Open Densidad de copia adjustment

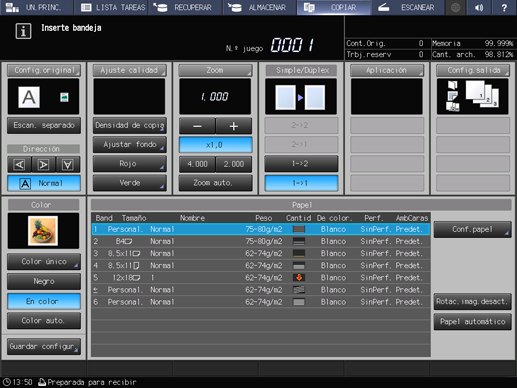coord(129,126)
